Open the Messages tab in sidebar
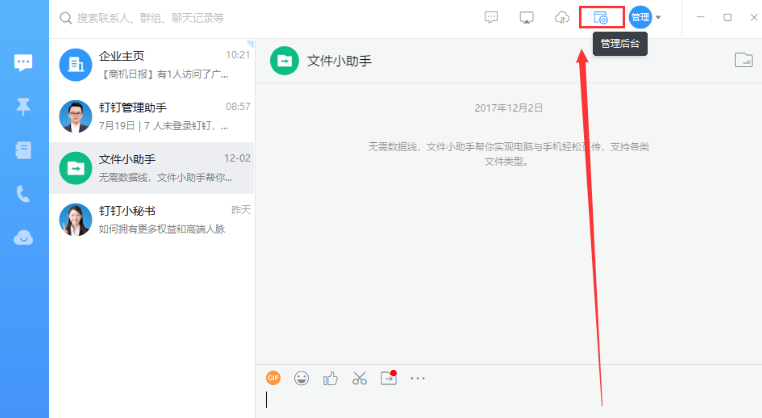Screen dimensions: 762x418 click(23, 63)
